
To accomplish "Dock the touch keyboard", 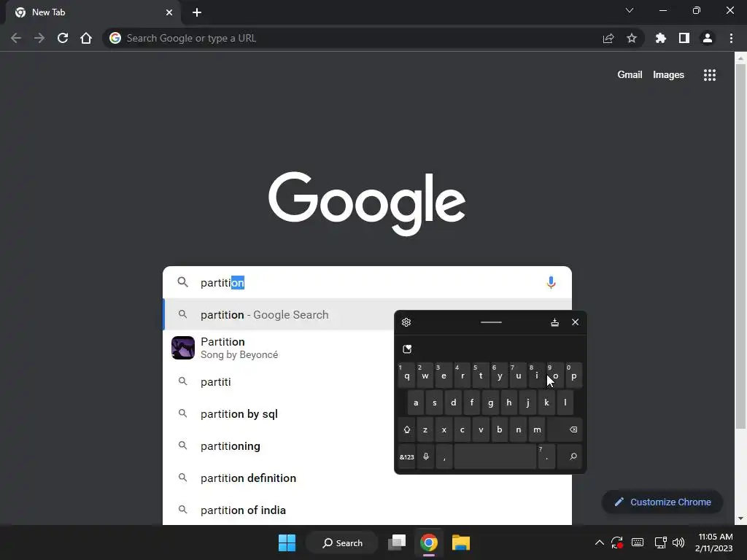I will pyautogui.click(x=554, y=322).
